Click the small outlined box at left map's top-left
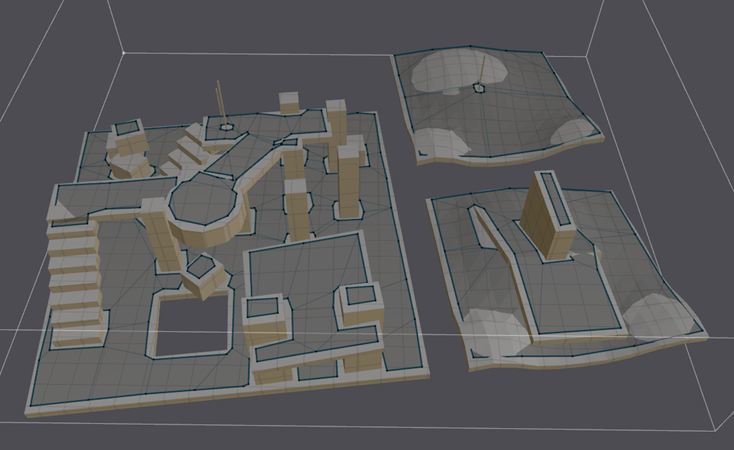The height and width of the screenshot is (450, 734). [x=127, y=131]
